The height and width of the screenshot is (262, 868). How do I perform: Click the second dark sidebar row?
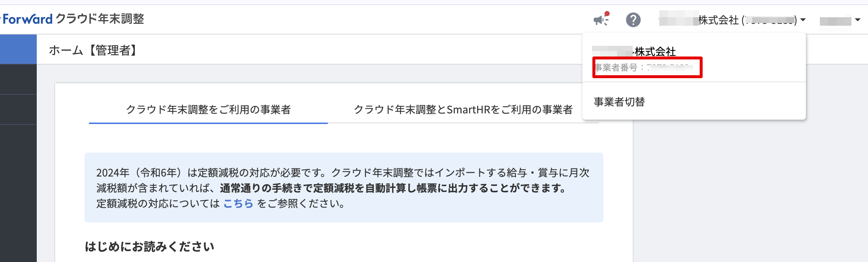tap(18, 109)
